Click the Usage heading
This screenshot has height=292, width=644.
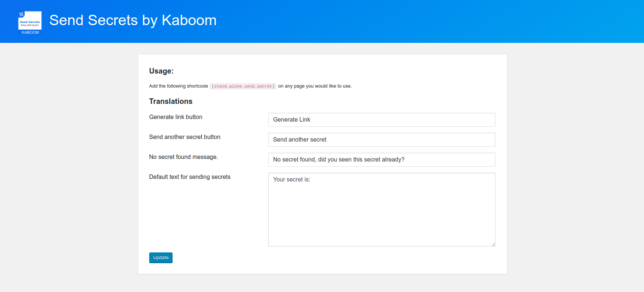161,71
